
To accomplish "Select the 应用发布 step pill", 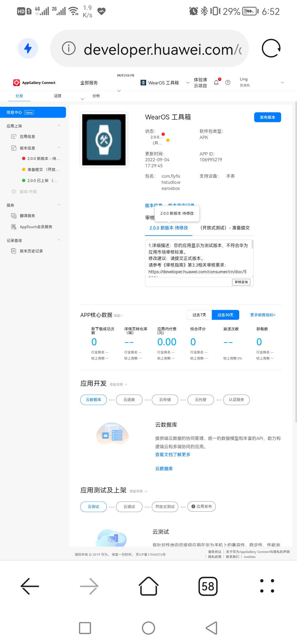I will pyautogui.click(x=202, y=507).
